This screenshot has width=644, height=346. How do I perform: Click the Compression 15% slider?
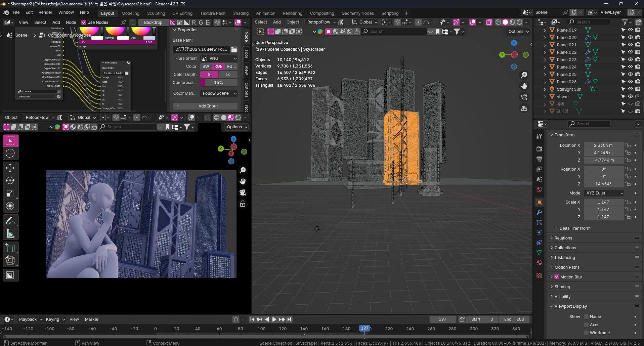(219, 83)
